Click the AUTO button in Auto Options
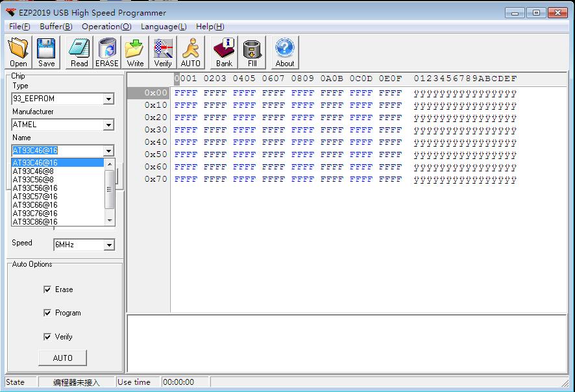The image size is (575, 392). pyautogui.click(x=62, y=358)
